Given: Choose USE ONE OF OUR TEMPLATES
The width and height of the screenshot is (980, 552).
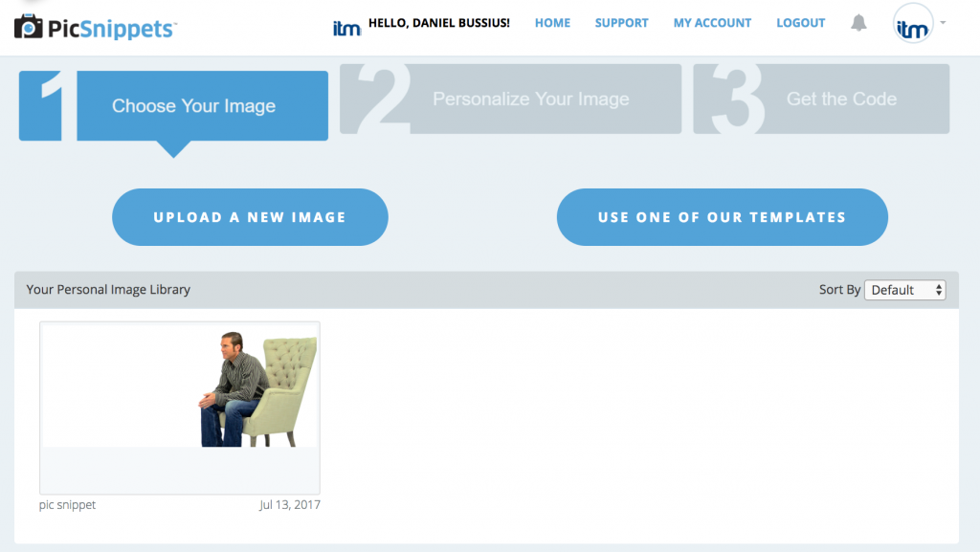Looking at the screenshot, I should click(723, 217).
